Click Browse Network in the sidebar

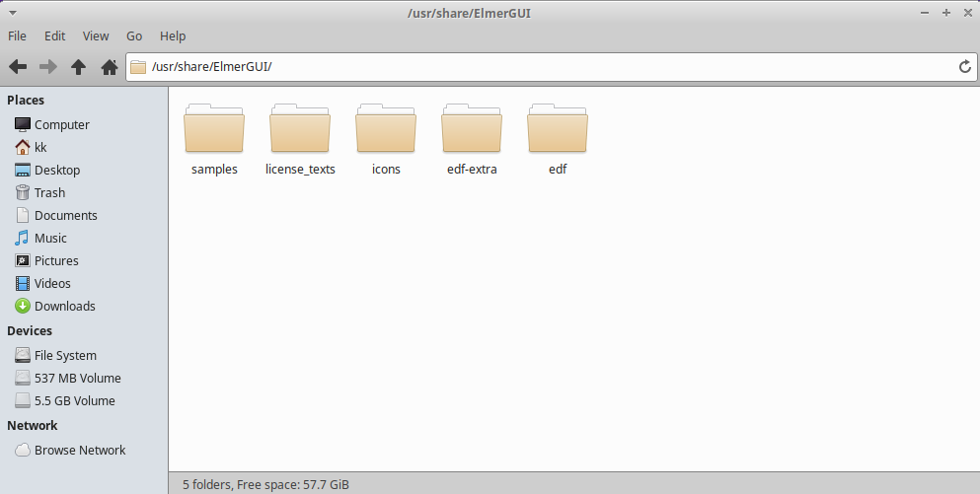[79, 451]
